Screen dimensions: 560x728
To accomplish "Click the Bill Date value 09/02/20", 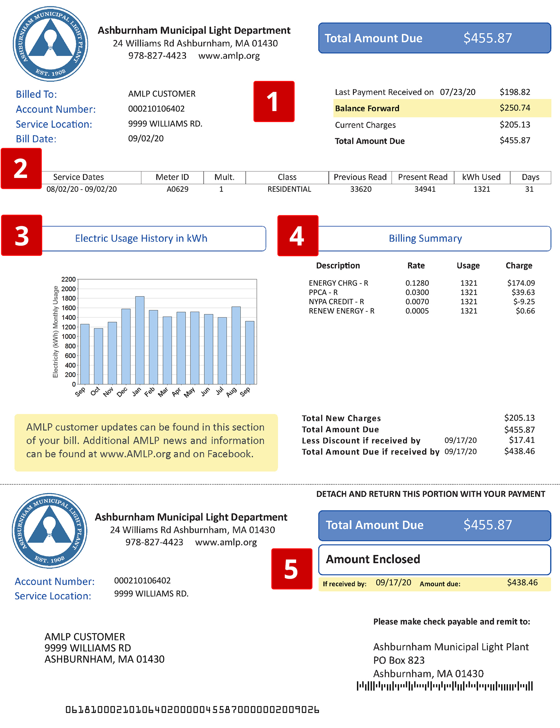I will point(146,139).
